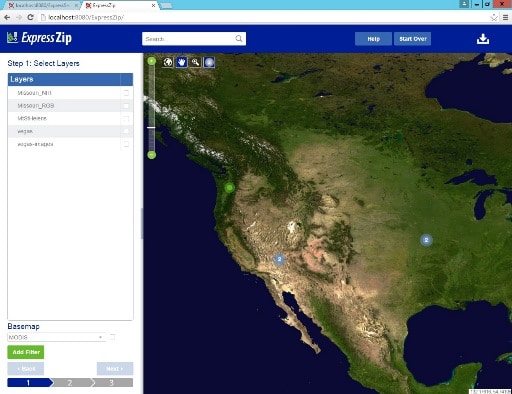
Task: Click the blue cluster marker over Nevada
Action: 279,259
